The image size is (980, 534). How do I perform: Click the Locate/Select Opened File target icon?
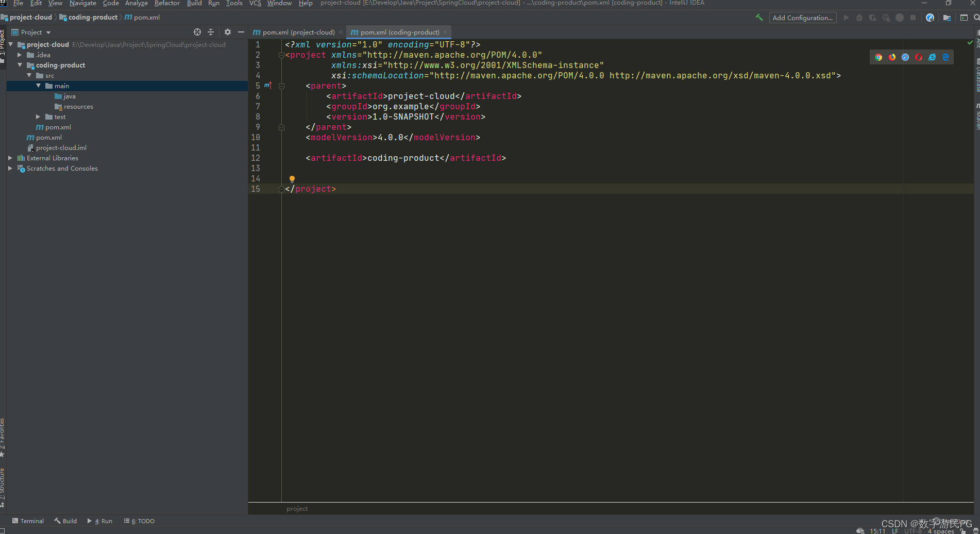click(197, 32)
